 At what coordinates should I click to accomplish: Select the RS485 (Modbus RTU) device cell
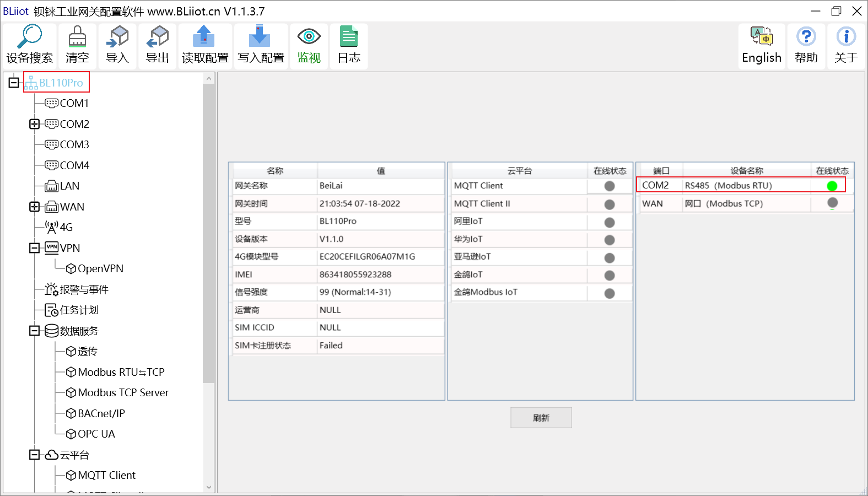click(x=747, y=186)
